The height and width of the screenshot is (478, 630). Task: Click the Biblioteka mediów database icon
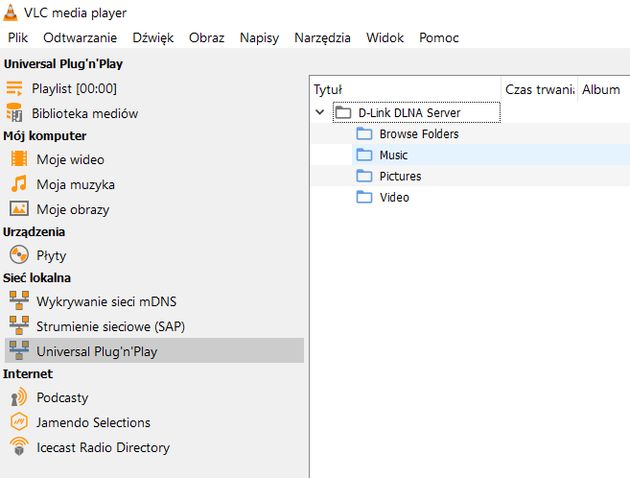click(14, 113)
